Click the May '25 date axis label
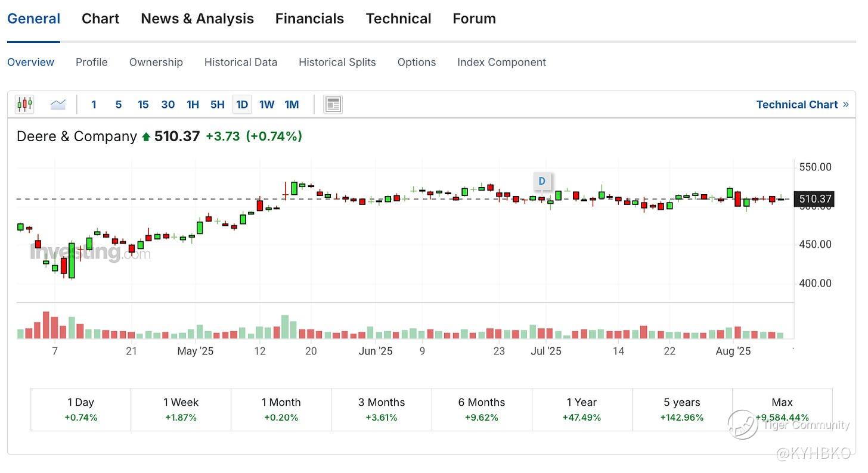868x473 pixels. pos(196,351)
